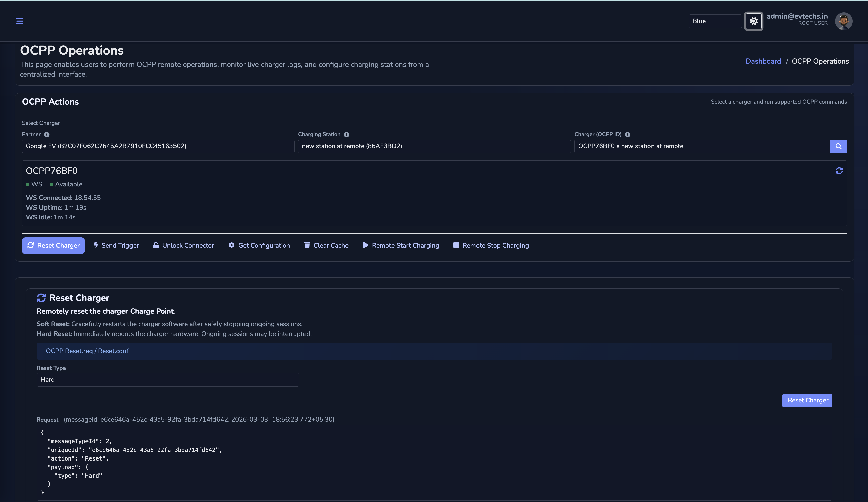Click the Charging Station info icon

pos(346,134)
